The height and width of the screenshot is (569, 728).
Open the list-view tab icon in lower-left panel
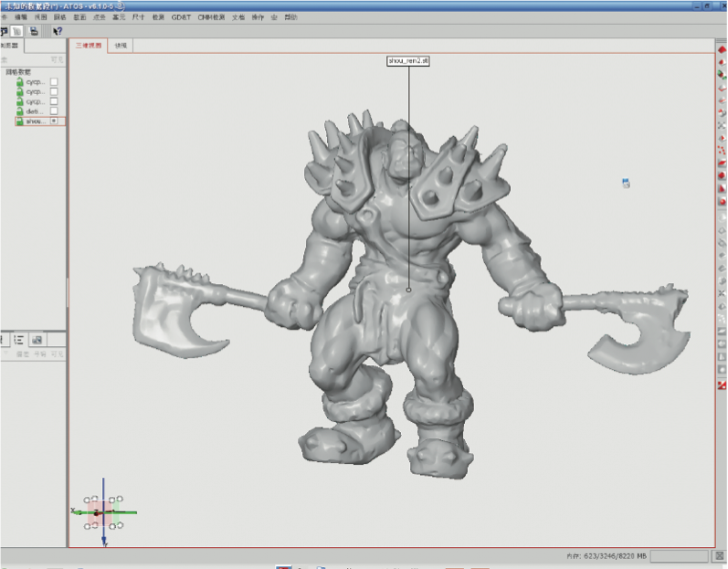(x=18, y=340)
